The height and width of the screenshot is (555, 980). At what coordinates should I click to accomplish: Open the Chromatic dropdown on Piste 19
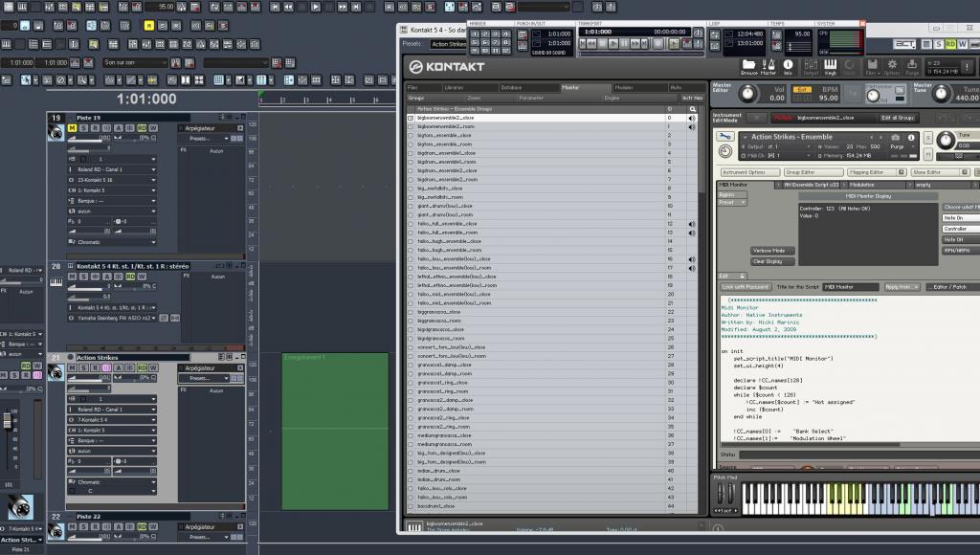[x=113, y=242]
